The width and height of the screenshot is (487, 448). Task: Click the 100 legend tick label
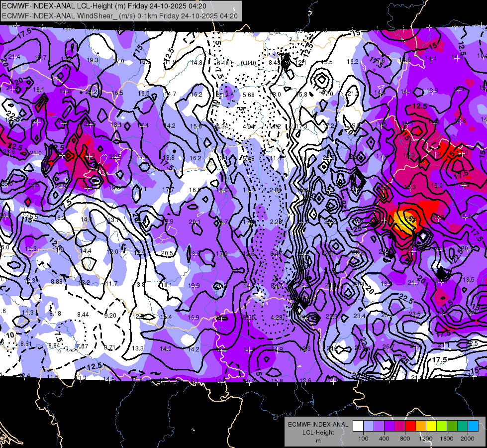[363, 439]
